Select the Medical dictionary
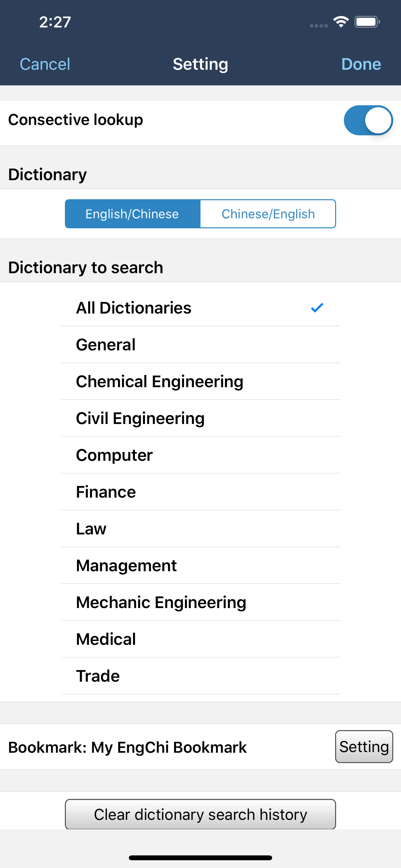The image size is (401, 868). point(200,639)
